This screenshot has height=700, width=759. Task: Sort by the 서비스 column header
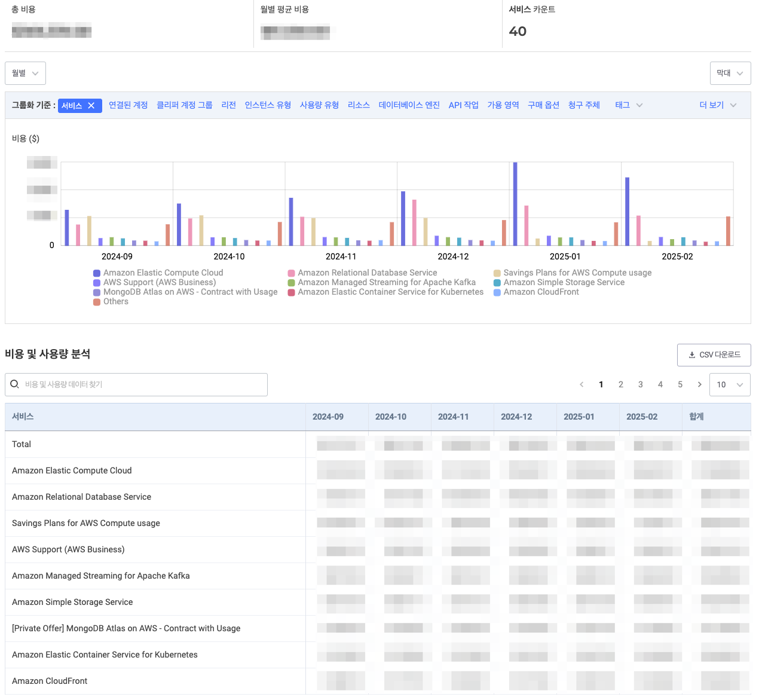tap(155, 417)
